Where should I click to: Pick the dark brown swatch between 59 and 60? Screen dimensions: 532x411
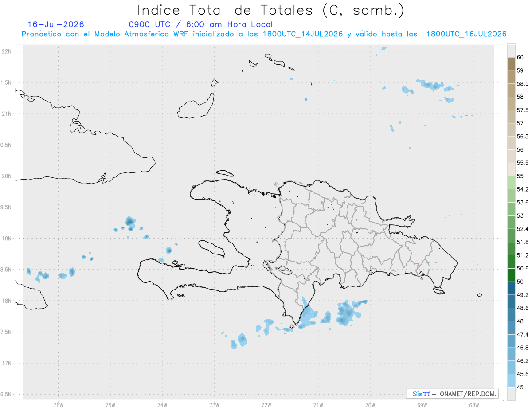point(511,64)
